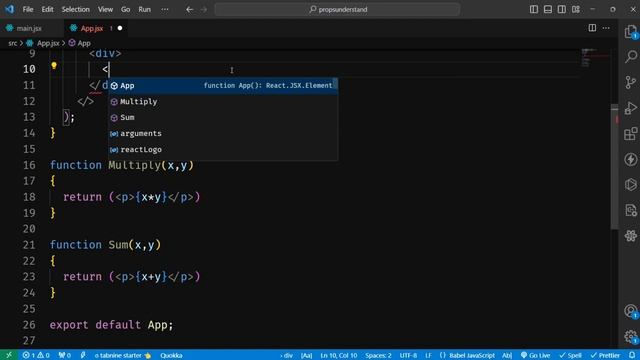Click the lightbulb code action on line 10
Viewport: 640px width, 360px height.
coord(54,66)
